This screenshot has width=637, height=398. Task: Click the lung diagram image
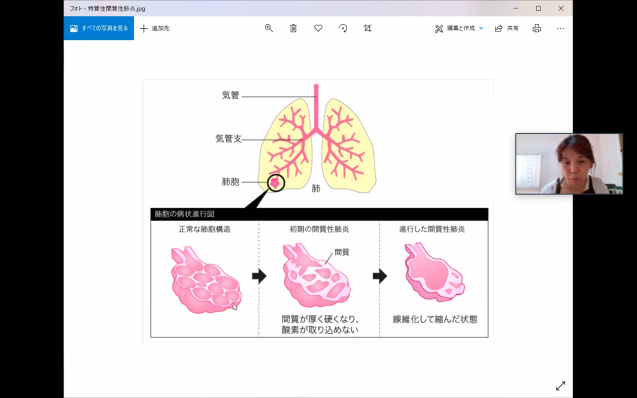pyautogui.click(x=318, y=211)
